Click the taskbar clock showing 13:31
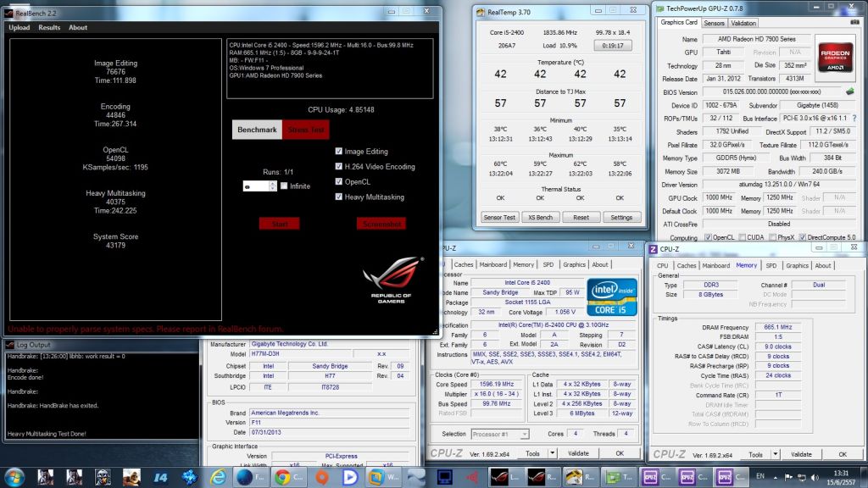The width and height of the screenshot is (868, 488). pyautogui.click(x=841, y=478)
